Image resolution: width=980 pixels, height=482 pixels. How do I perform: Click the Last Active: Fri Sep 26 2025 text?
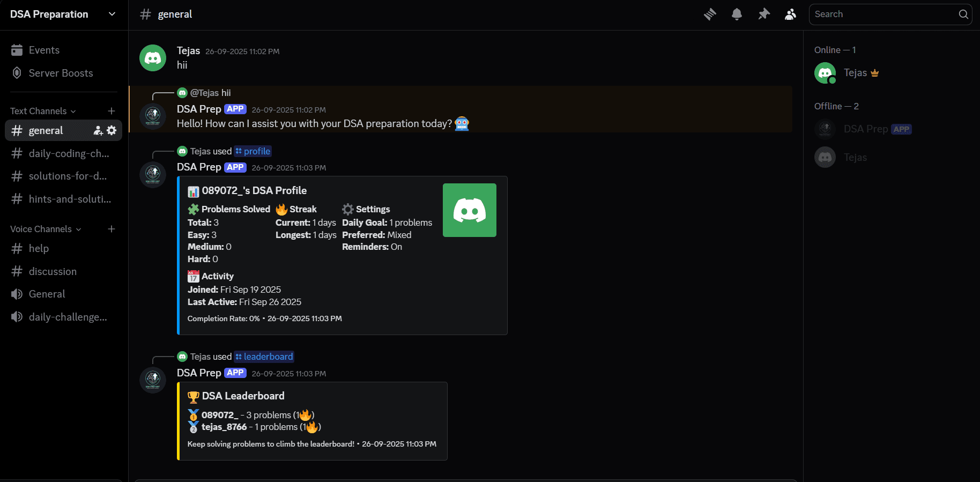[244, 302]
